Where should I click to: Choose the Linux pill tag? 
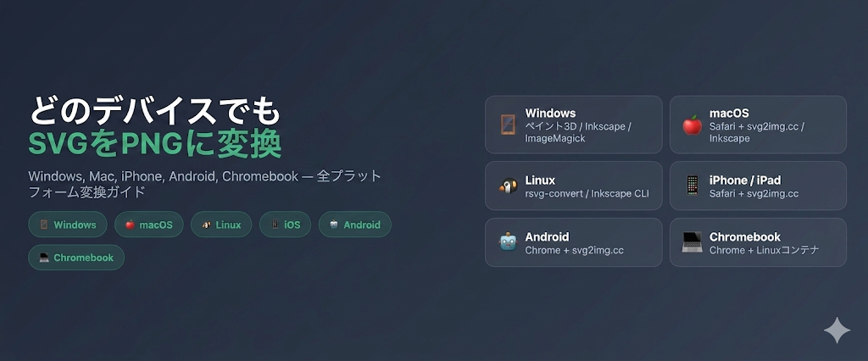(x=221, y=225)
